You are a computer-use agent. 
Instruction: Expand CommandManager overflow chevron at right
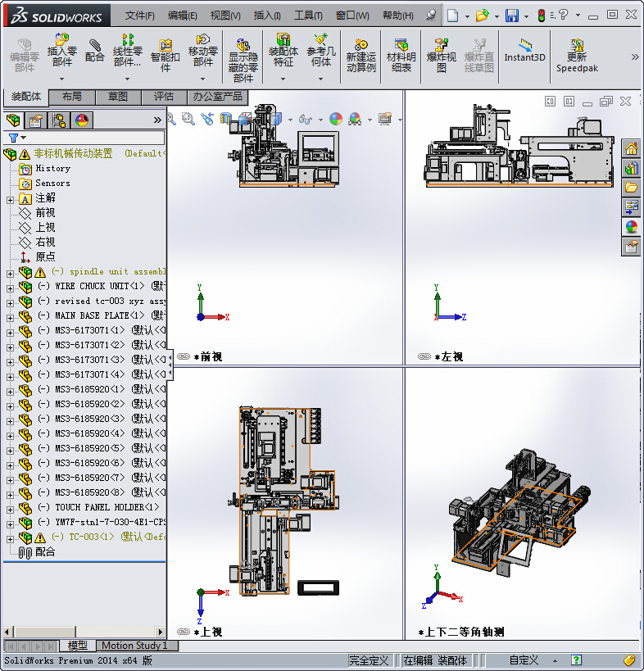pyautogui.click(x=635, y=57)
